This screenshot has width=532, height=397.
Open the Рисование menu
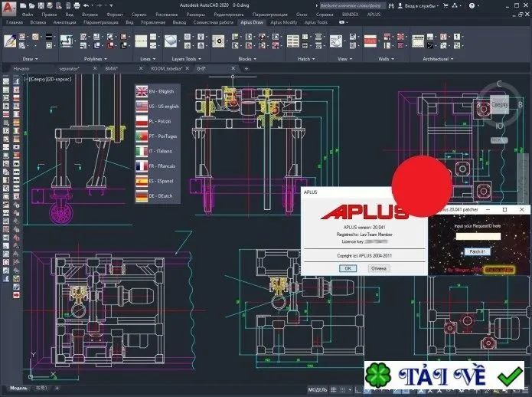point(167,15)
